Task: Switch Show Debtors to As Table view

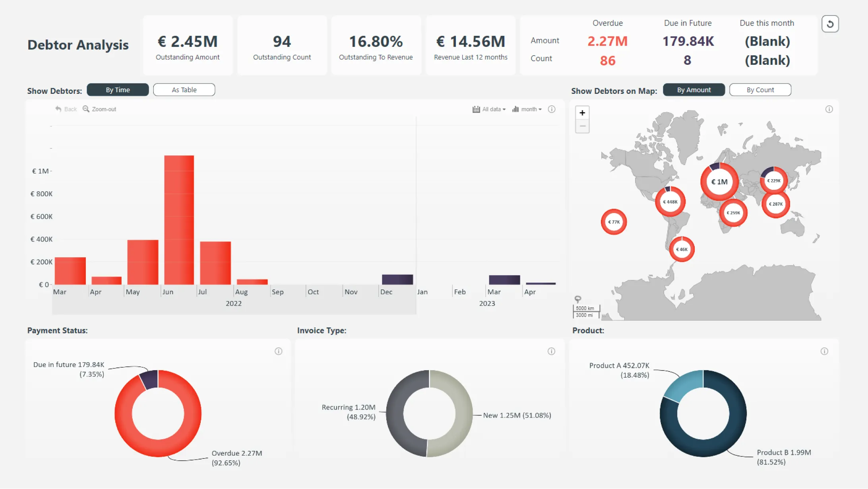Action: click(x=184, y=89)
